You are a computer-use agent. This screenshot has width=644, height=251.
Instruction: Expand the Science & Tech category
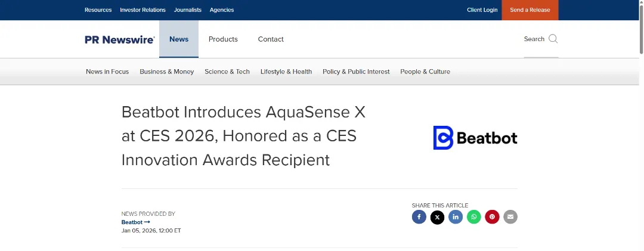[227, 72]
